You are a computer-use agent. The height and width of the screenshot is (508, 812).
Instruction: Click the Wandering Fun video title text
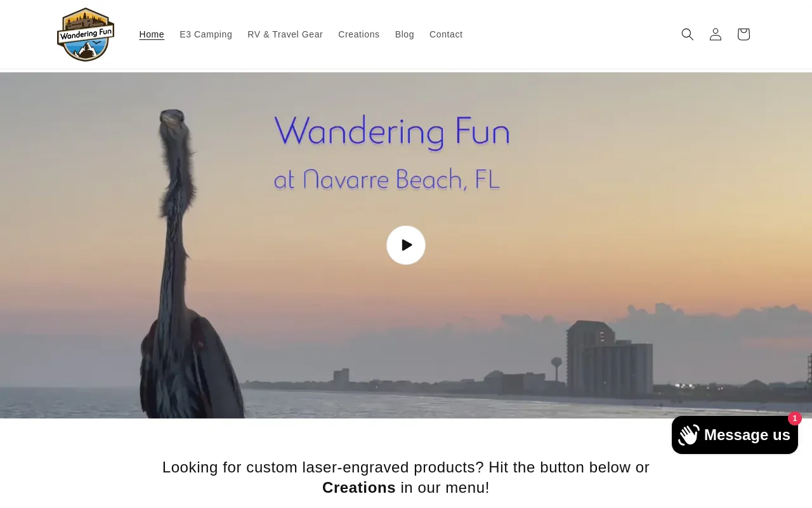tap(392, 132)
